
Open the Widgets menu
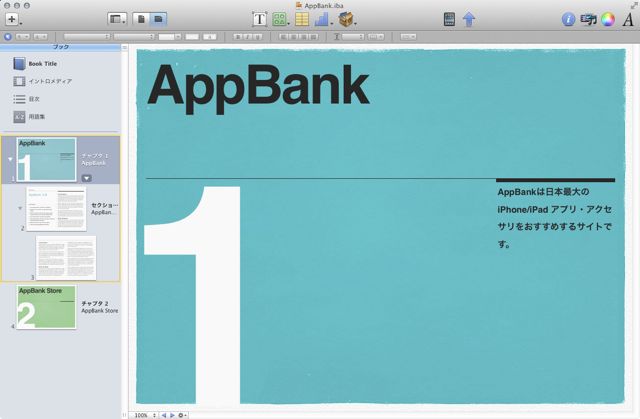click(346, 19)
